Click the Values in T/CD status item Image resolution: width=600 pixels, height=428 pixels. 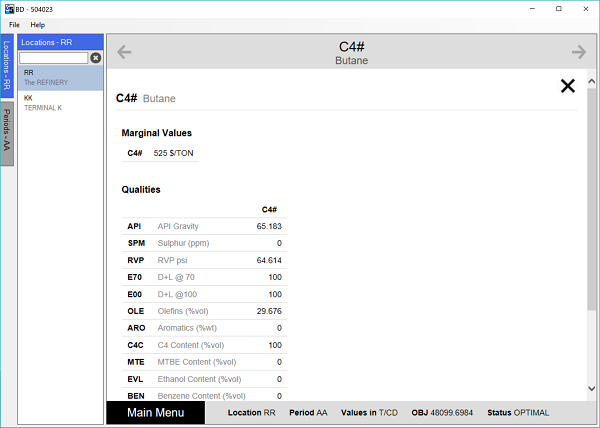pyautogui.click(x=371, y=413)
